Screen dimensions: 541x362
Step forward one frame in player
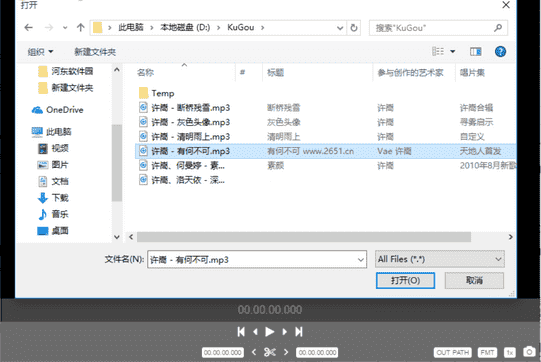[284, 332]
